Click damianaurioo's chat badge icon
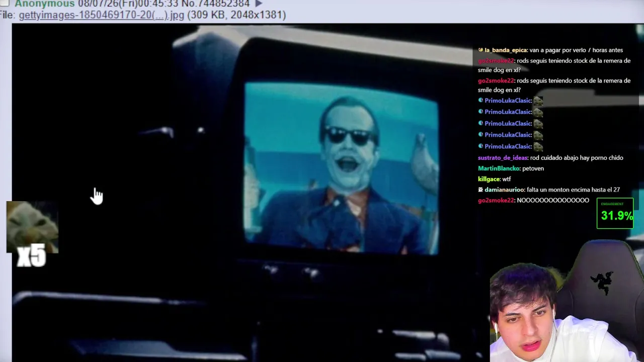Screen dimensions: 644x362 click(480, 190)
